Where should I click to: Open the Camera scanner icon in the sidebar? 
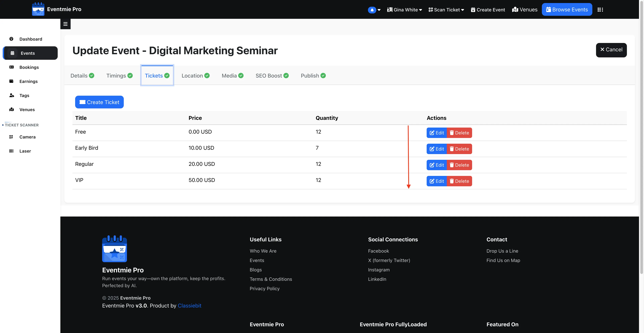[x=11, y=137]
